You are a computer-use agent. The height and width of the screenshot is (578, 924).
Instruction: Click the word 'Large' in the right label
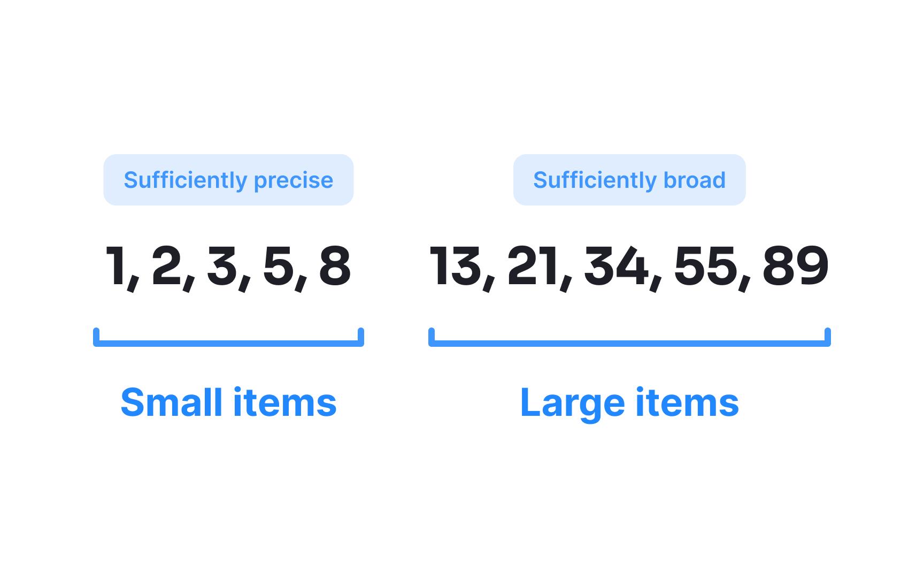click(x=572, y=402)
